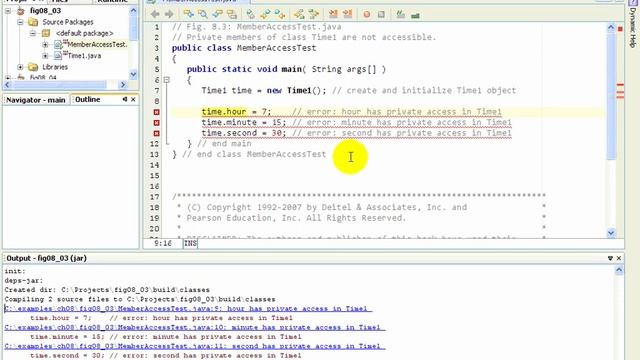Minimize the Output window dropdown arrow
This screenshot has height=360, width=640.
610,258
